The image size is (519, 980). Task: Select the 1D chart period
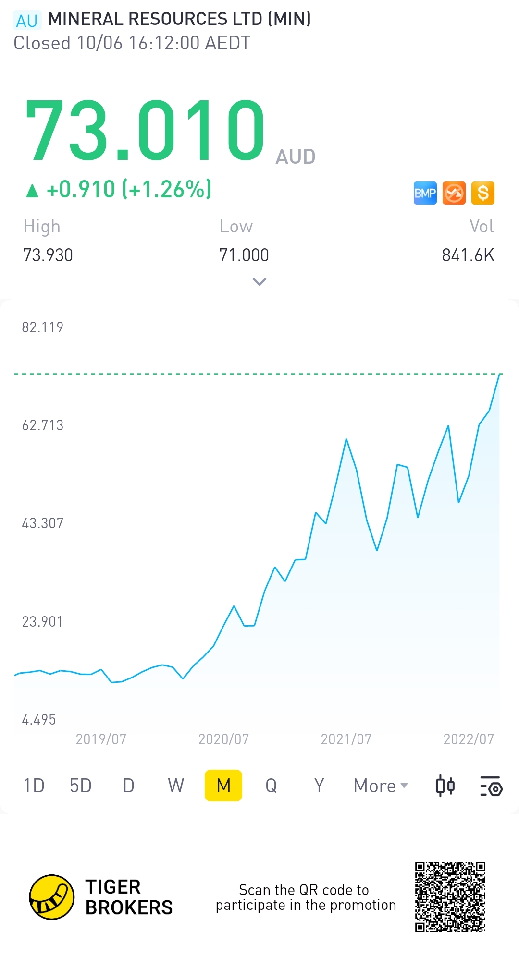[34, 786]
